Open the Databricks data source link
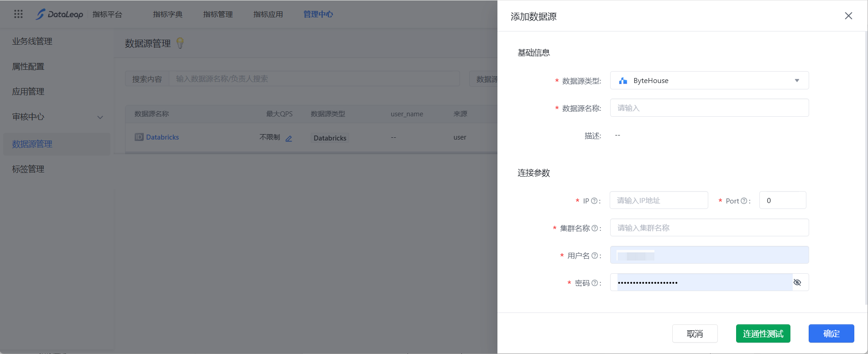868x354 pixels. [162, 137]
